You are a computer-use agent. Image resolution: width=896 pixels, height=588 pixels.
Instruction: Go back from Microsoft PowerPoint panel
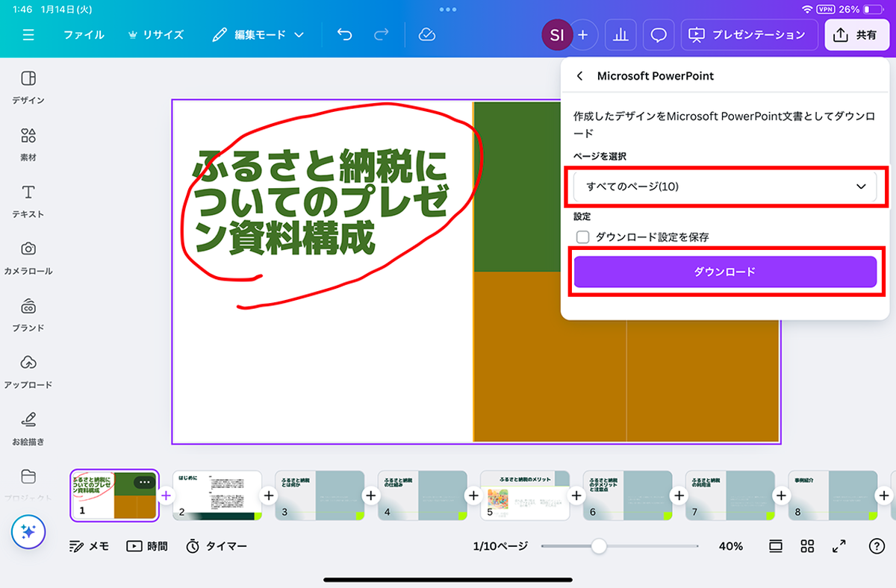(x=580, y=76)
